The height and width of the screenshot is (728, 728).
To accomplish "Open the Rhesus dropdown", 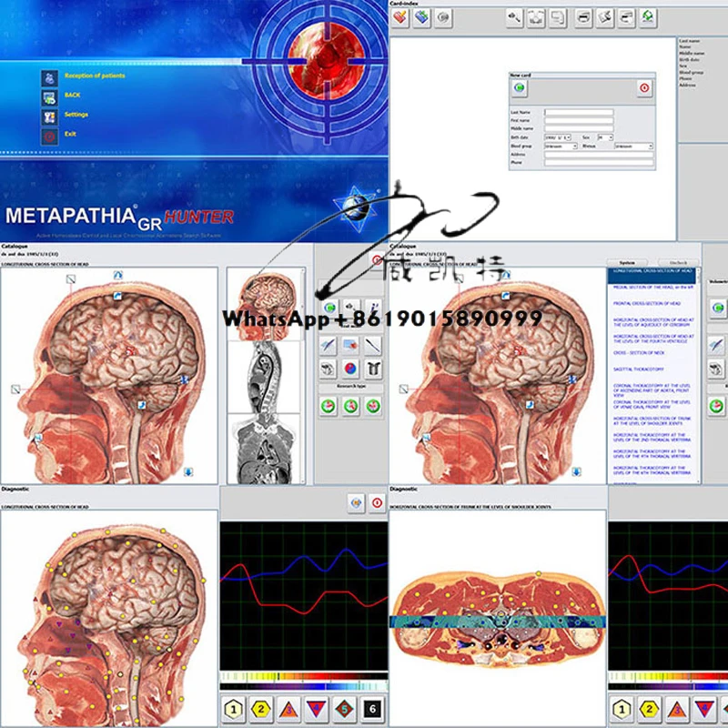I will pyautogui.click(x=634, y=147).
